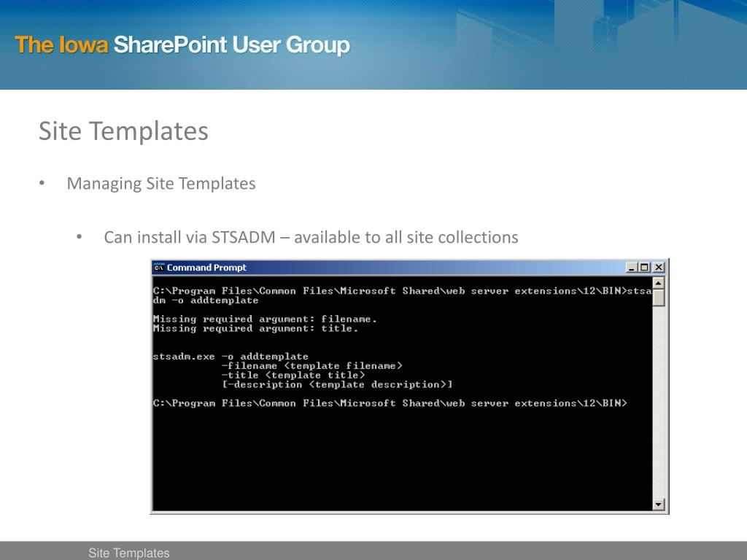Click the Command Prompt title bar text

click(206, 268)
